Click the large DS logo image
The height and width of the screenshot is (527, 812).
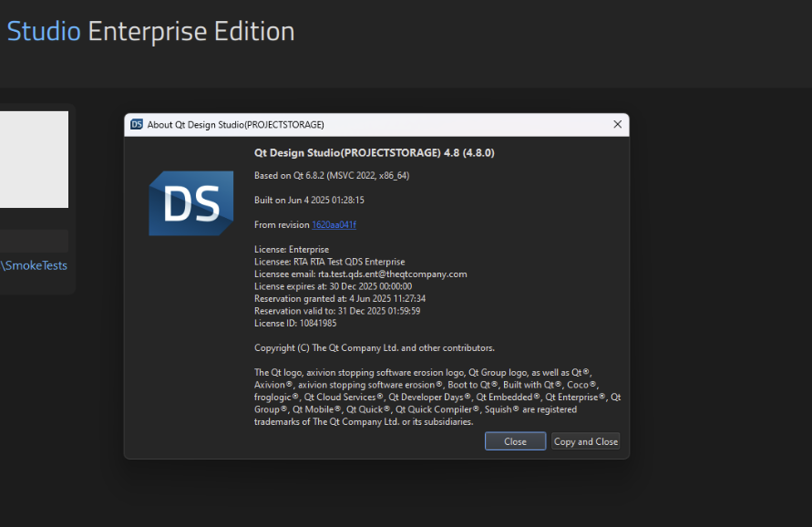tap(185, 204)
